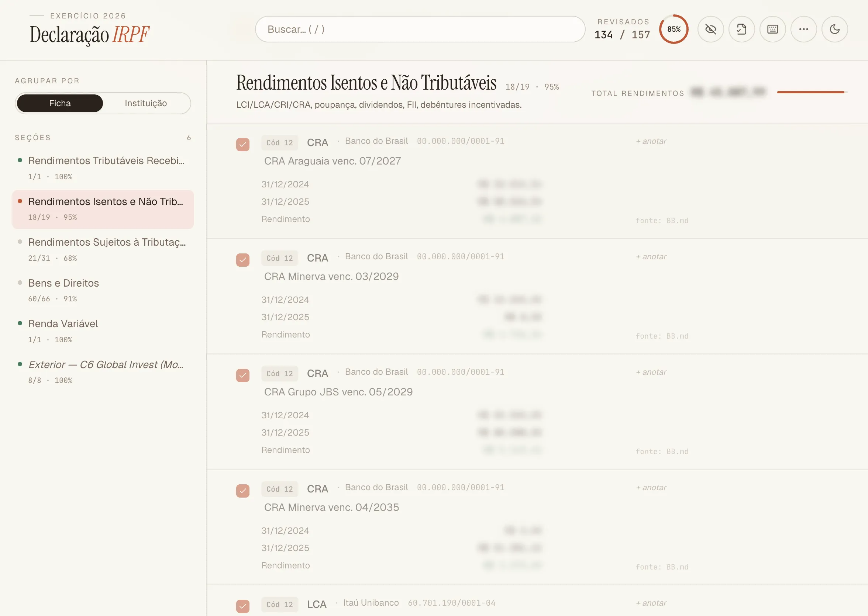The height and width of the screenshot is (616, 868).
Task: Add note to CRA Minerva 04/2035 entry
Action: pyautogui.click(x=651, y=487)
